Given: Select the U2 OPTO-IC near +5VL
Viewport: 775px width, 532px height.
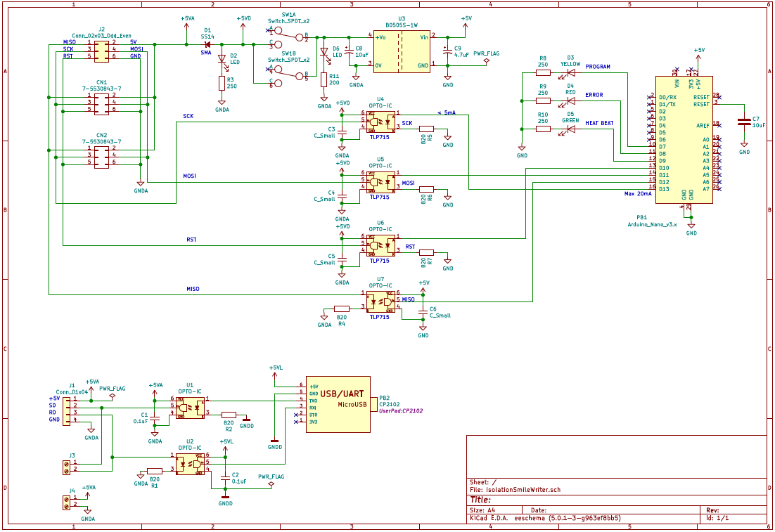Looking at the screenshot, I should (x=191, y=465).
